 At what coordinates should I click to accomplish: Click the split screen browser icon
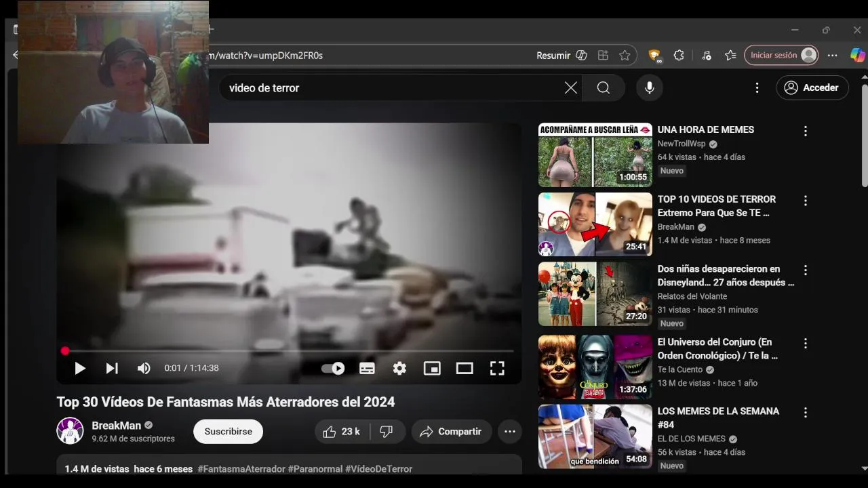click(603, 56)
